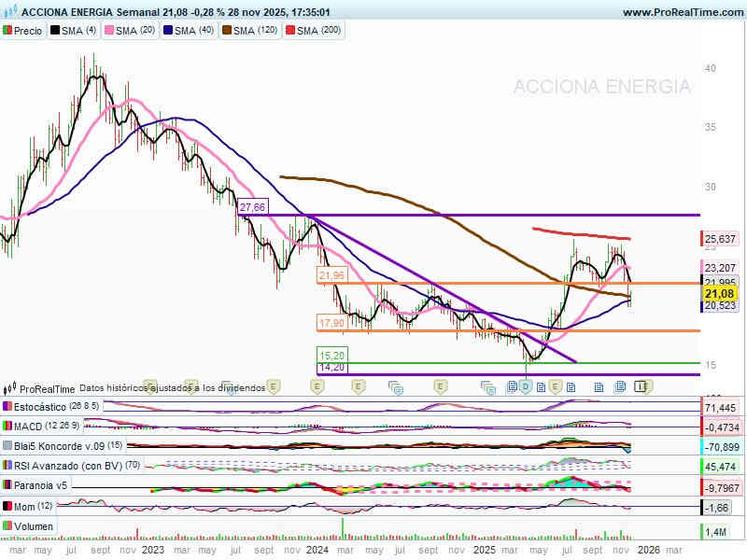Open the www.ProRealTime.com link
Viewport: 747px width, 560px height.
[x=681, y=12]
